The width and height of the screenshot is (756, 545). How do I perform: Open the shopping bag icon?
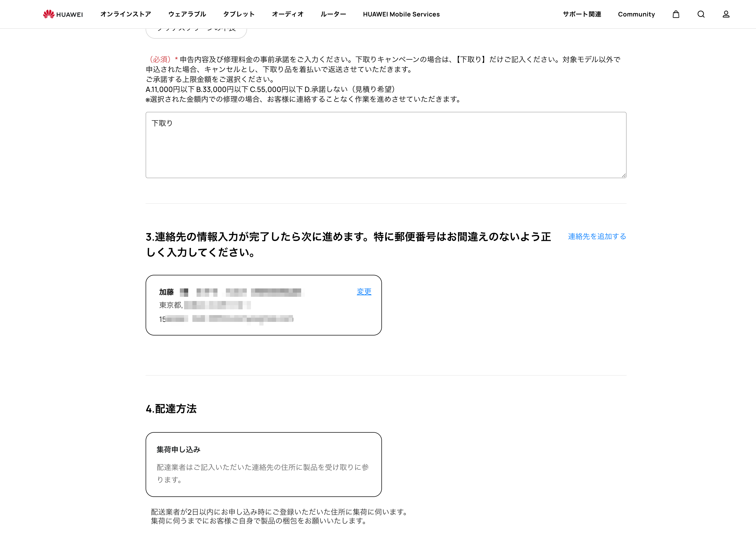click(x=676, y=14)
